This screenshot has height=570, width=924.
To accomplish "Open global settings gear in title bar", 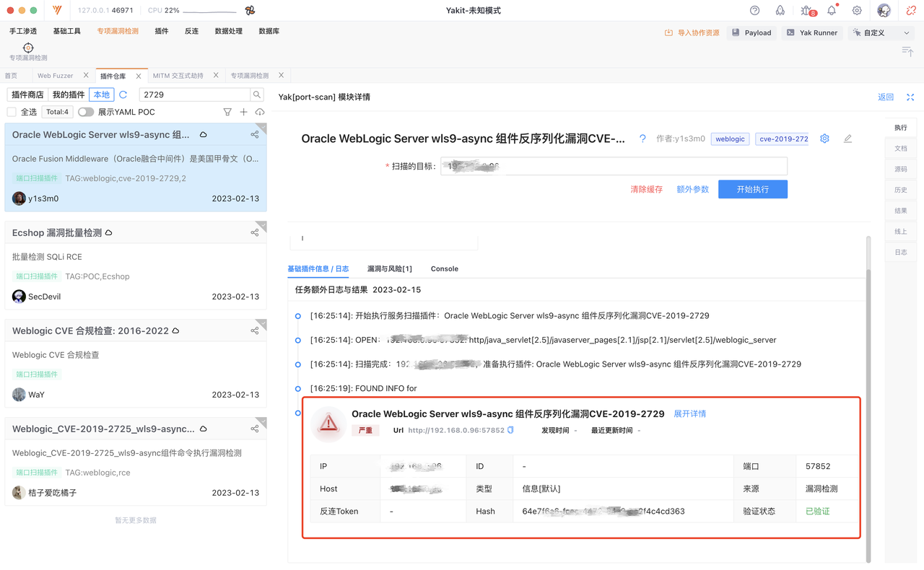I will click(857, 11).
